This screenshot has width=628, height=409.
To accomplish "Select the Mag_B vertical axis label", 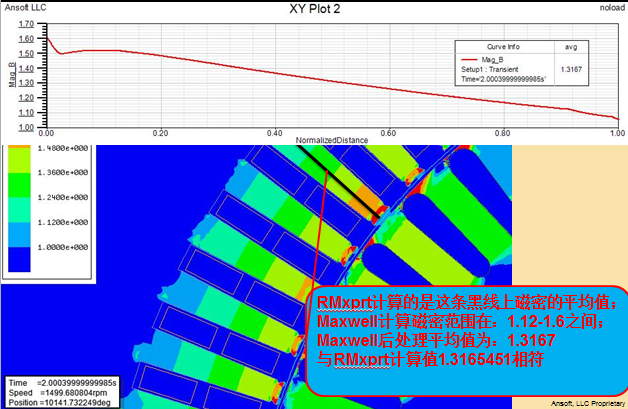I will coord(12,75).
